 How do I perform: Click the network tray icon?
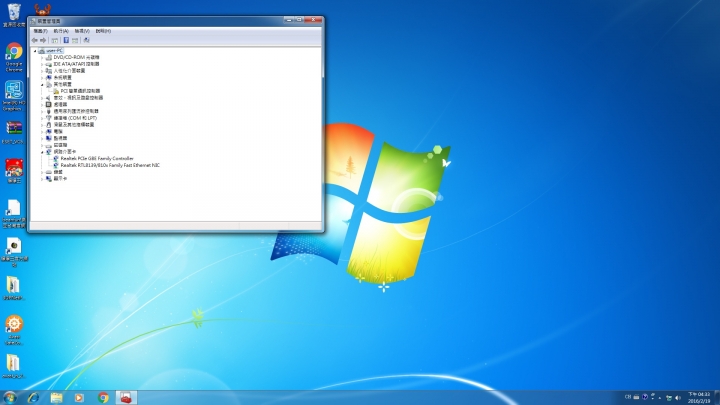click(x=669, y=398)
